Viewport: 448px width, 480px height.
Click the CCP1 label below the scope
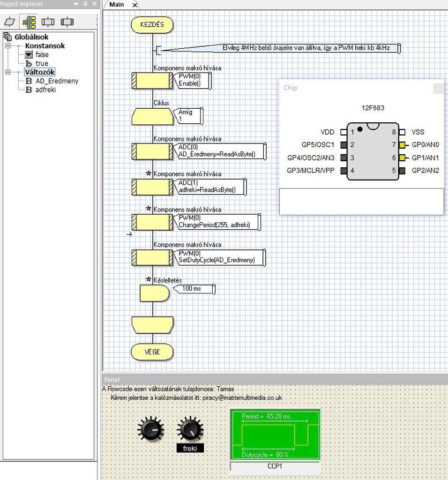pyautogui.click(x=275, y=466)
